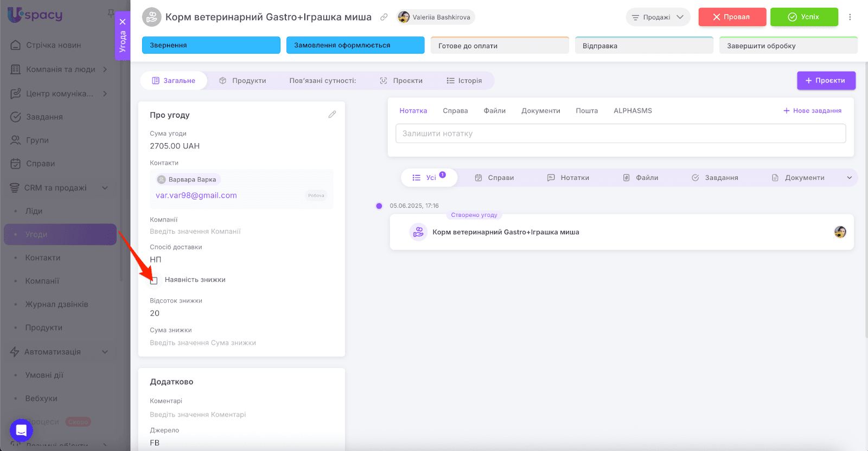
Task: Click the Uspacy logo
Action: click(x=35, y=15)
